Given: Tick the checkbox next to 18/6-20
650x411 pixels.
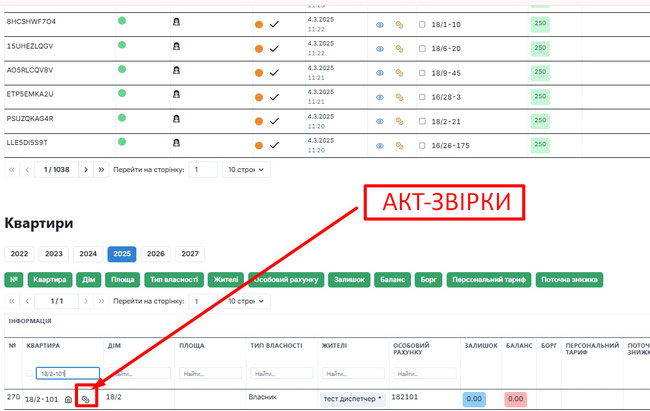Looking at the screenshot, I should 422,49.
